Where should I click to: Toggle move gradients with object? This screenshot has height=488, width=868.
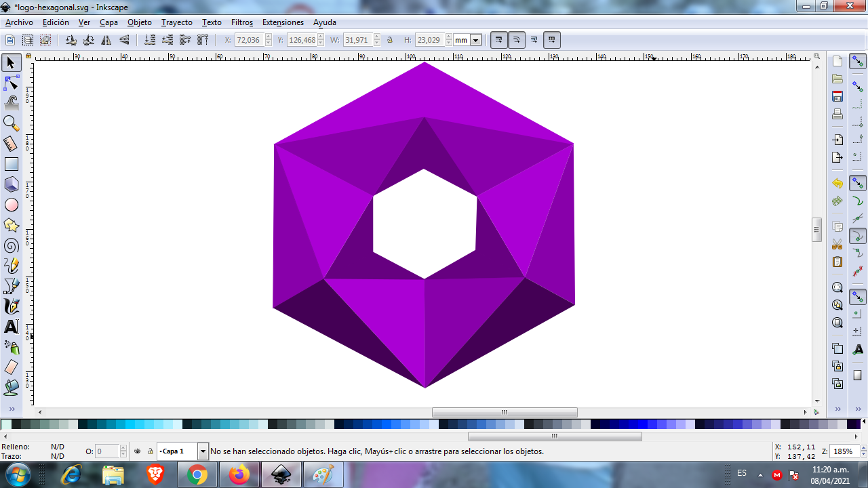[534, 40]
